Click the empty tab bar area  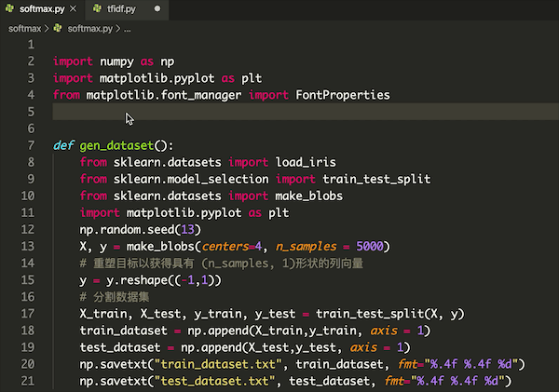click(x=373, y=8)
